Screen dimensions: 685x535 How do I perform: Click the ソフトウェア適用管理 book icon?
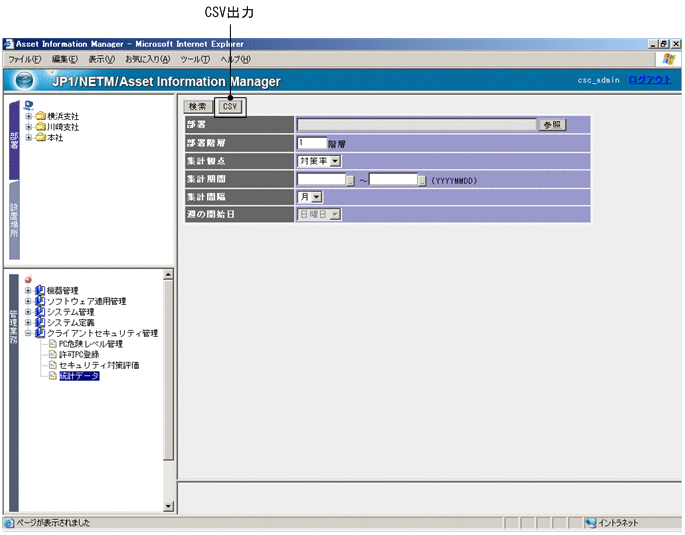pyautogui.click(x=40, y=301)
